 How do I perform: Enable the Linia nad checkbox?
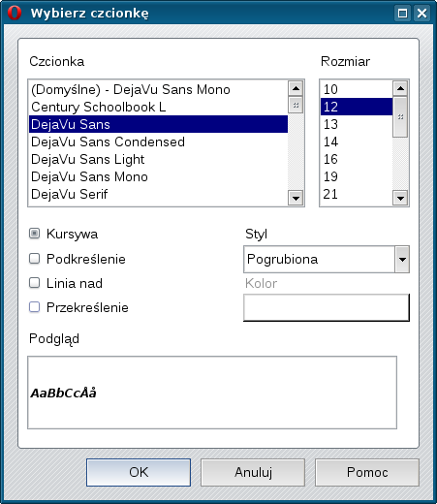coord(35,283)
